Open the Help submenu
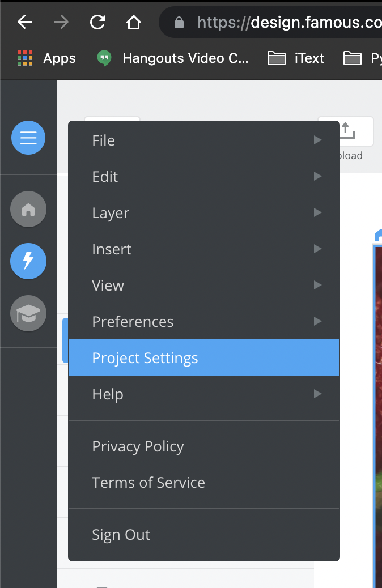 (204, 394)
